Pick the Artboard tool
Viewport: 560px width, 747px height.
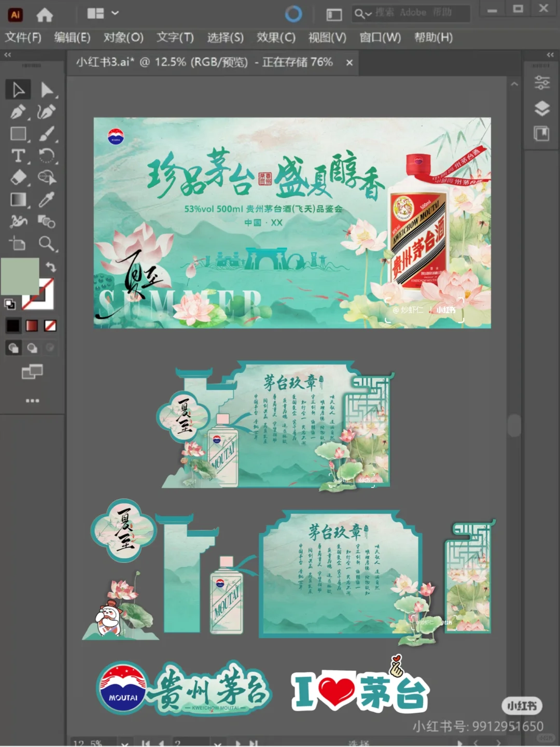tap(18, 243)
